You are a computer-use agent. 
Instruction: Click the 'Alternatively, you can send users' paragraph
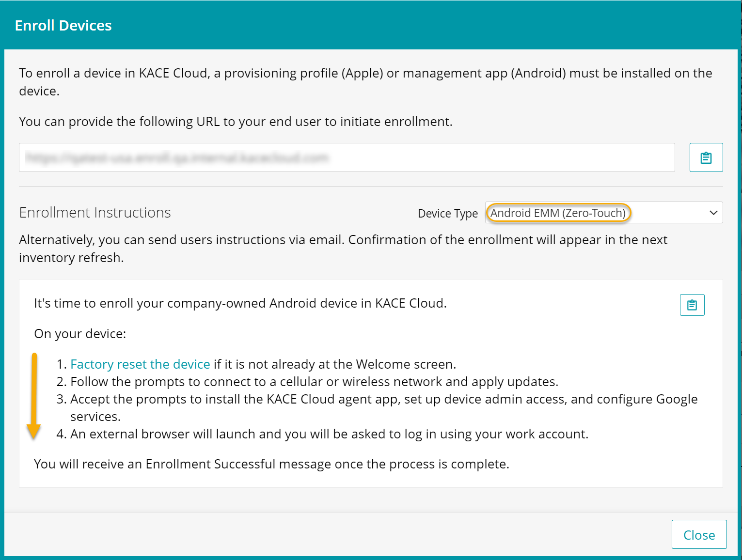pyautogui.click(x=343, y=240)
